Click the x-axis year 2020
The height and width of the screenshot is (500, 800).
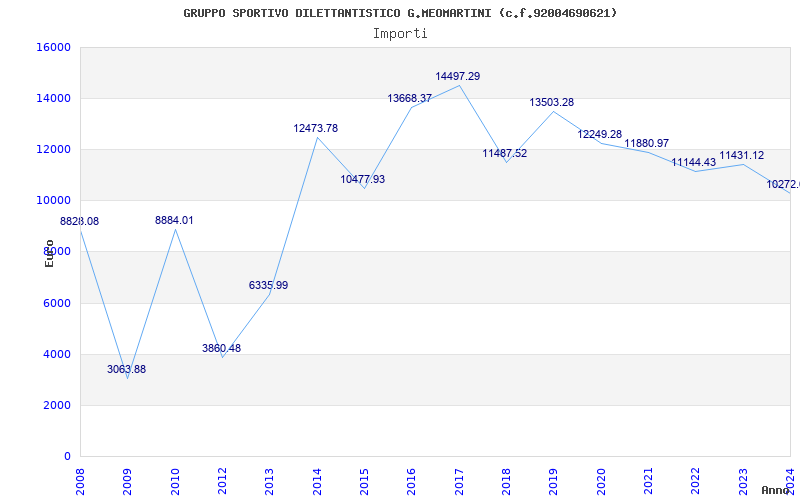(x=601, y=482)
